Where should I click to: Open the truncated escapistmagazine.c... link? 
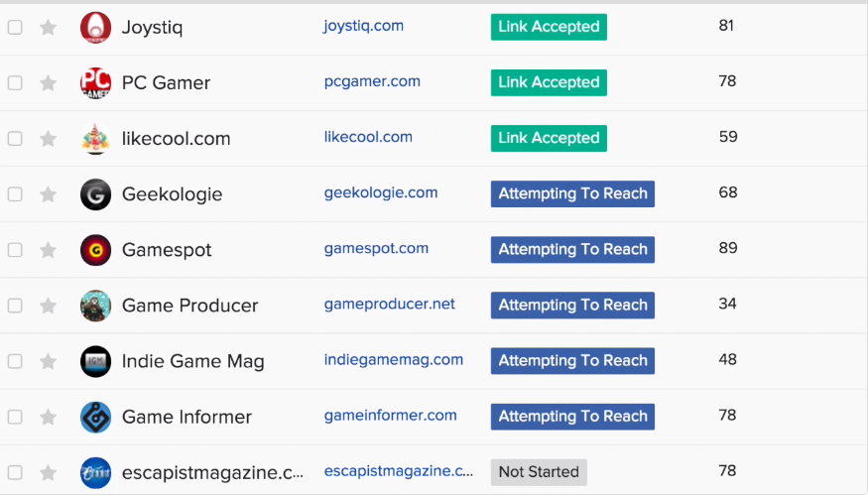click(x=399, y=470)
